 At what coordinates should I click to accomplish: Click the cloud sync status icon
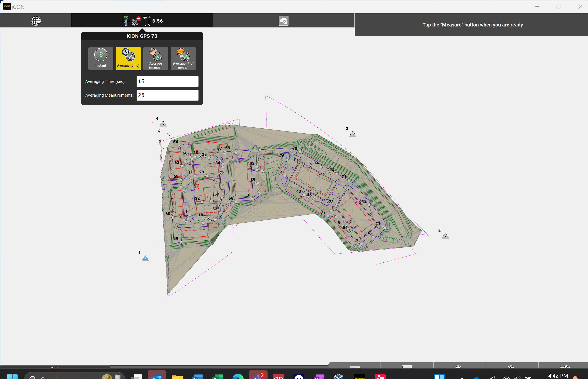(283, 21)
